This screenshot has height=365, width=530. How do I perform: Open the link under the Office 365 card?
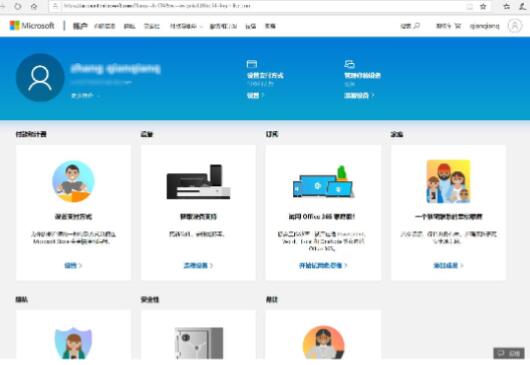(x=323, y=266)
